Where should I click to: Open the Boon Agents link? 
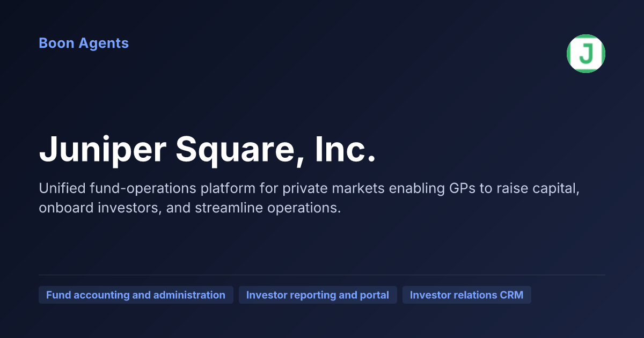tap(84, 43)
